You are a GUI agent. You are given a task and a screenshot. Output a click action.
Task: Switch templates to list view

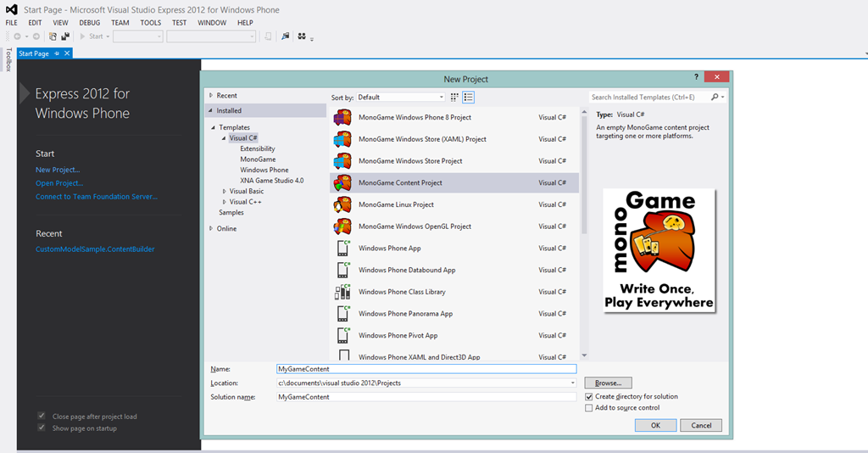click(x=468, y=97)
